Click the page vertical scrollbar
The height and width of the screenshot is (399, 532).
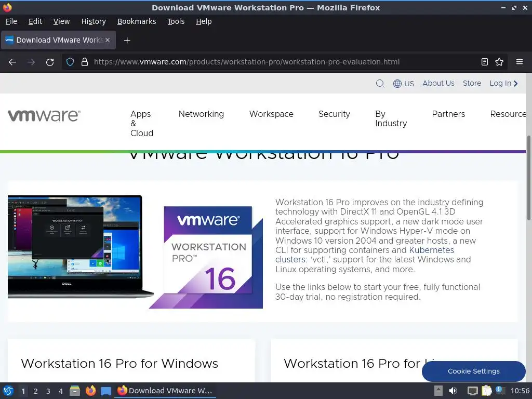528,178
